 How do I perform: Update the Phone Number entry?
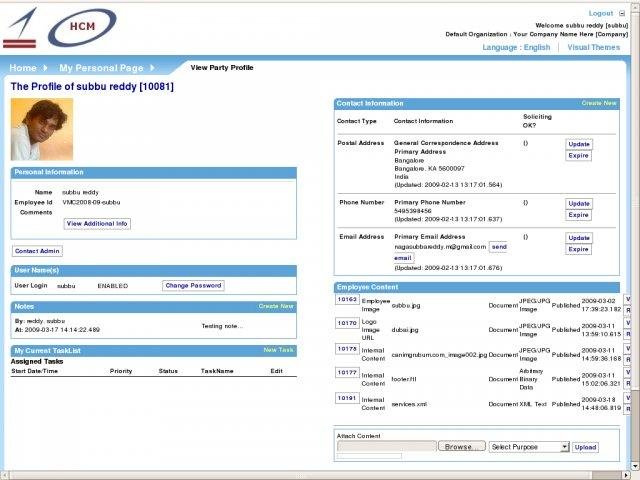click(x=579, y=203)
